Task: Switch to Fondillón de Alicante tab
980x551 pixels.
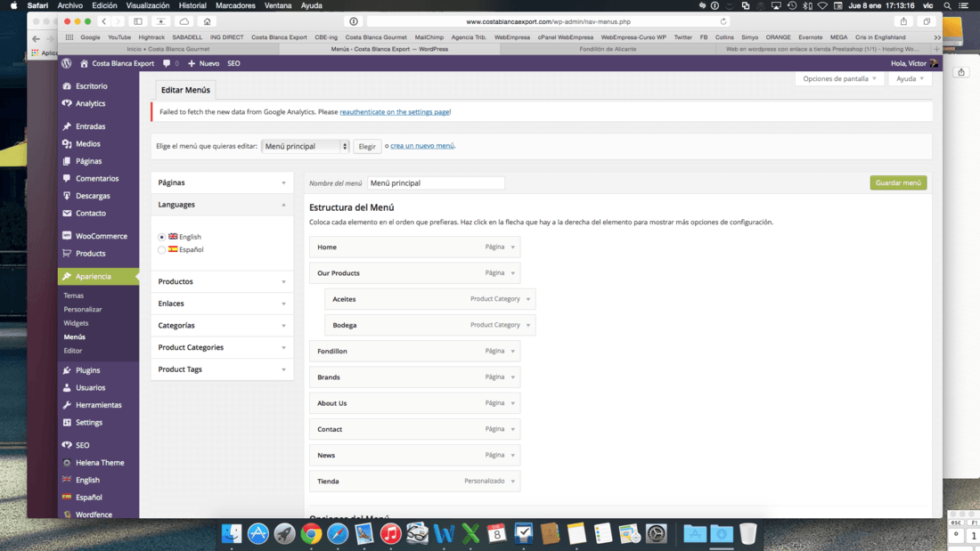Action: 608,49
